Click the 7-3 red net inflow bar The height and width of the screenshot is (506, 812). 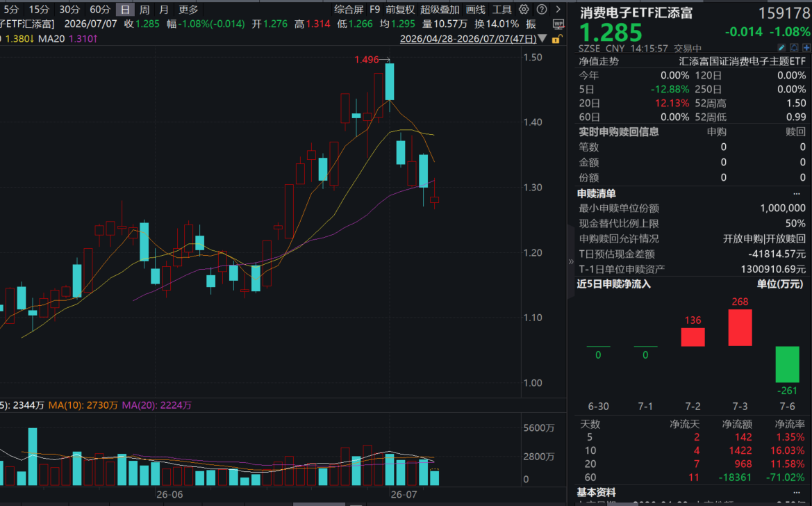pos(740,327)
